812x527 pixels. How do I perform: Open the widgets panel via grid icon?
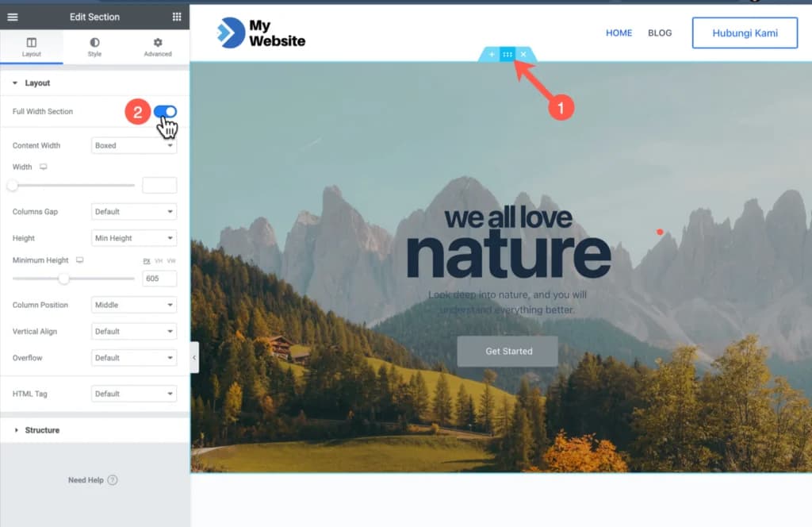[x=178, y=17]
